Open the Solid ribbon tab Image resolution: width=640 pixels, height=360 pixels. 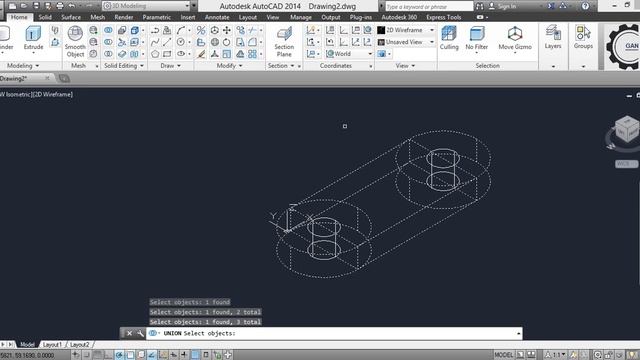pos(45,17)
